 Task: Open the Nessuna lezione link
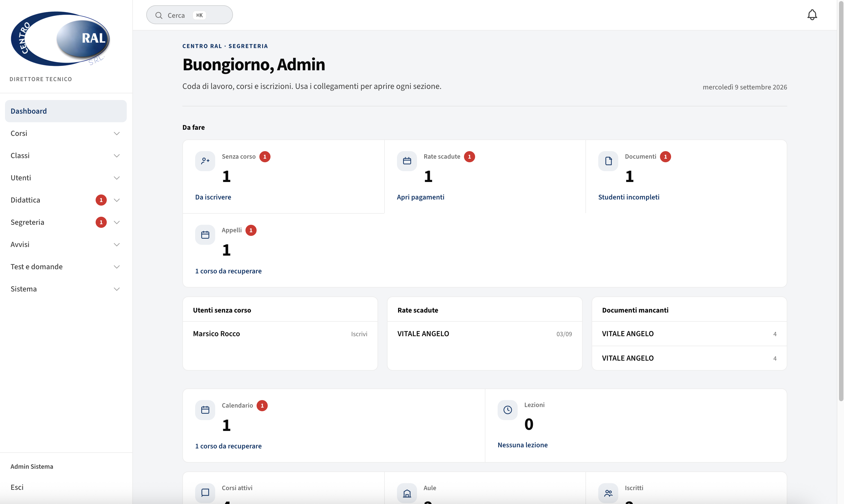523,445
